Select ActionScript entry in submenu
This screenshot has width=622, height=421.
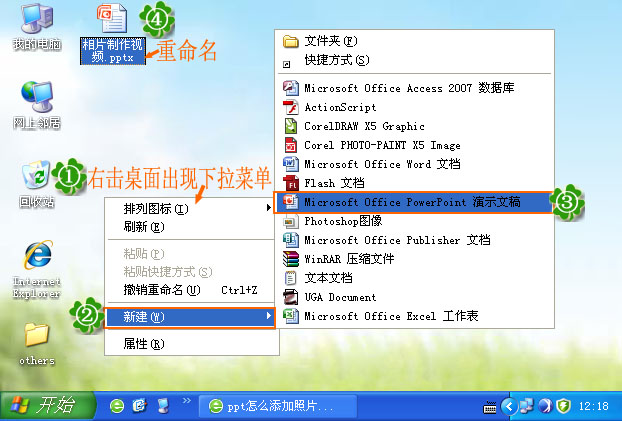point(414,107)
